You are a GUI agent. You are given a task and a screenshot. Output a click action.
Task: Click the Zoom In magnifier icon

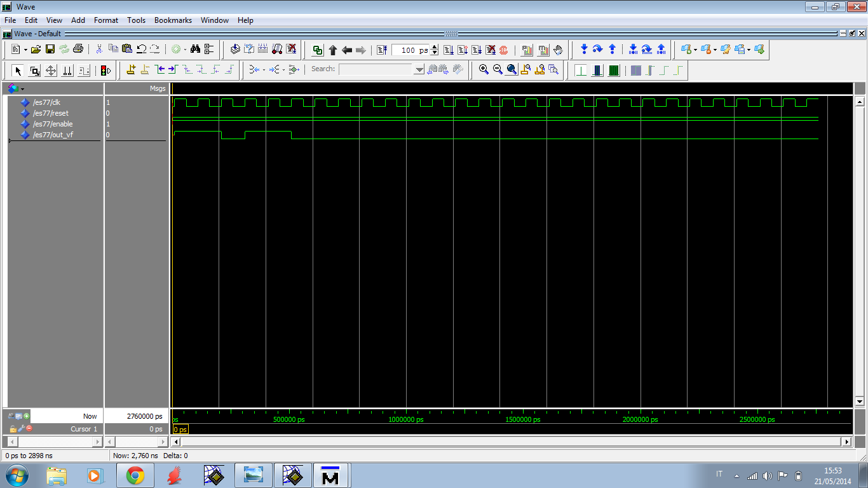(x=484, y=70)
